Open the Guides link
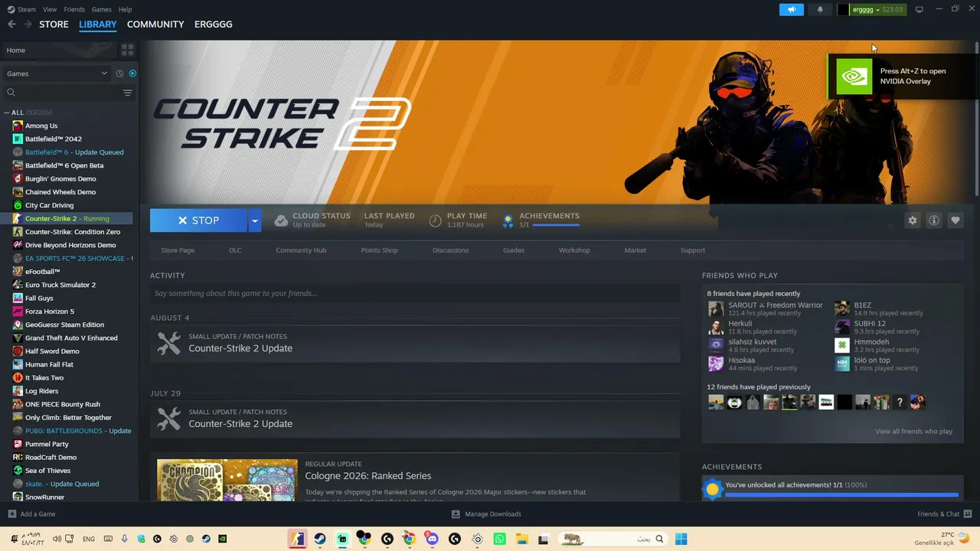980x551 pixels. 514,250
